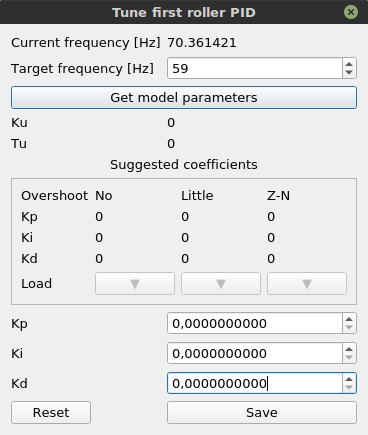Close the Tune first roller PID dialog
The width and height of the screenshot is (368, 435).
(x=351, y=12)
